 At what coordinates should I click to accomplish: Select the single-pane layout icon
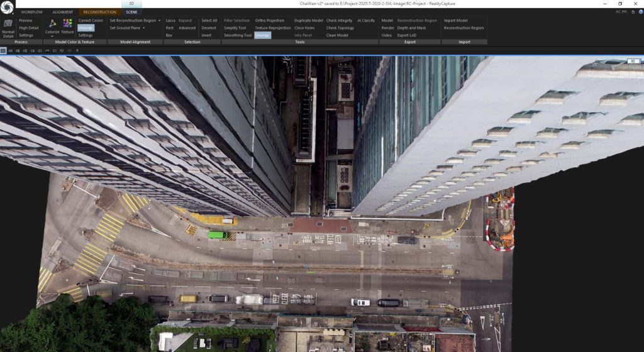[x=3, y=50]
